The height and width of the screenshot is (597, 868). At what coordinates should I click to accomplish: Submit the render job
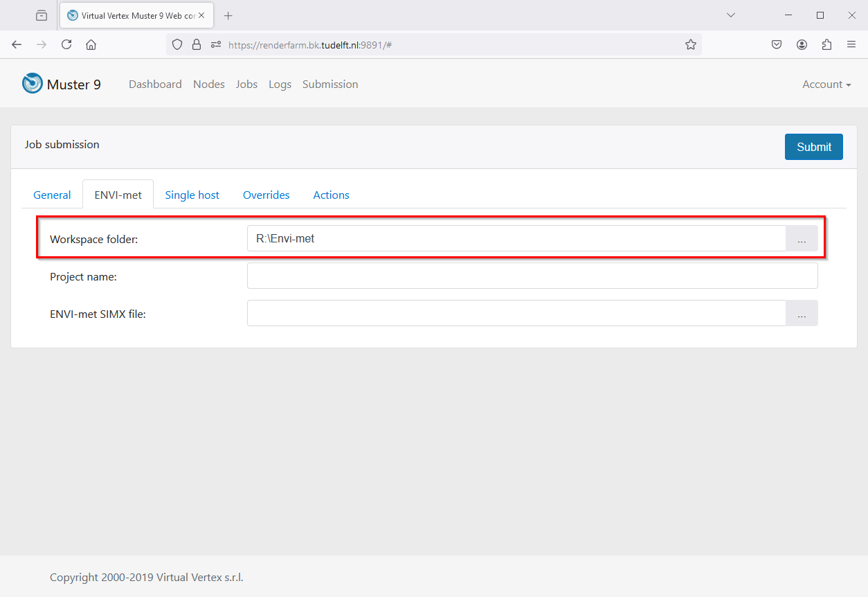coord(813,147)
